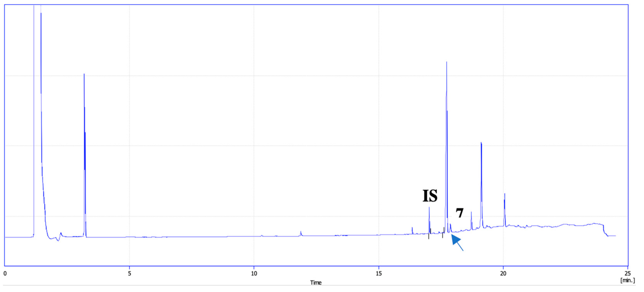Click the 15 tick label on time axis
644x292 pixels.
point(379,274)
